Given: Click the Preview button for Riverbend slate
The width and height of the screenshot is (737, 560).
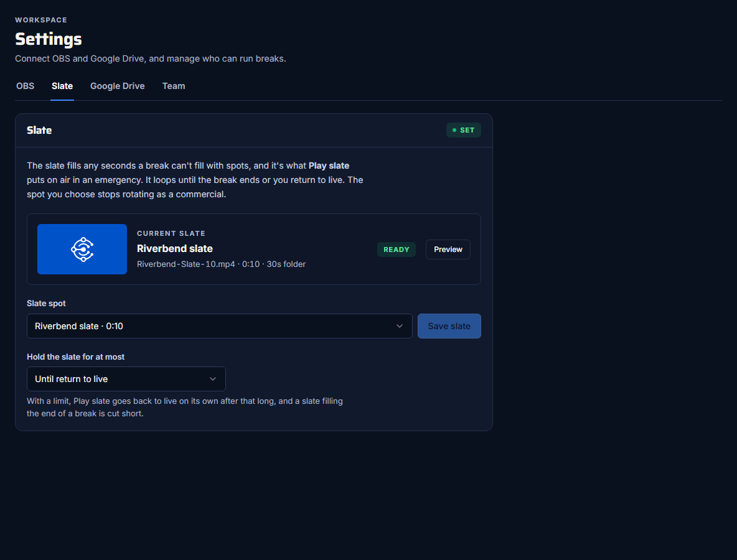Looking at the screenshot, I should click(x=448, y=250).
